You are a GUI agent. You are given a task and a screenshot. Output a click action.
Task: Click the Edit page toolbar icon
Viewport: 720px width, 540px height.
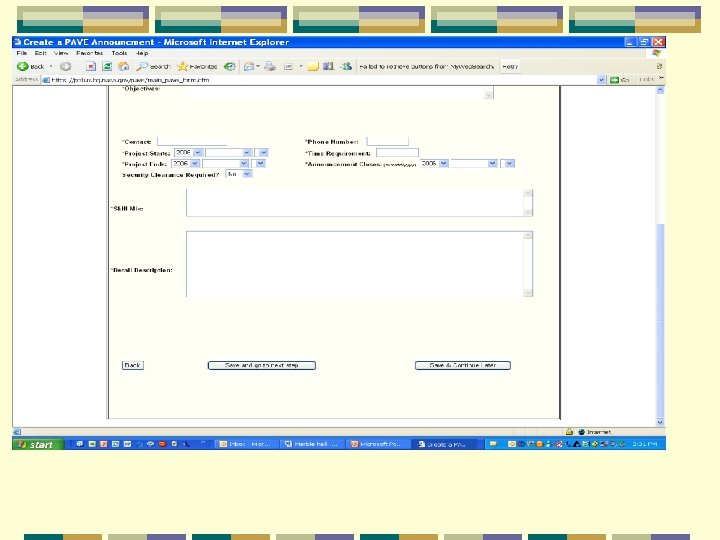pos(288,67)
